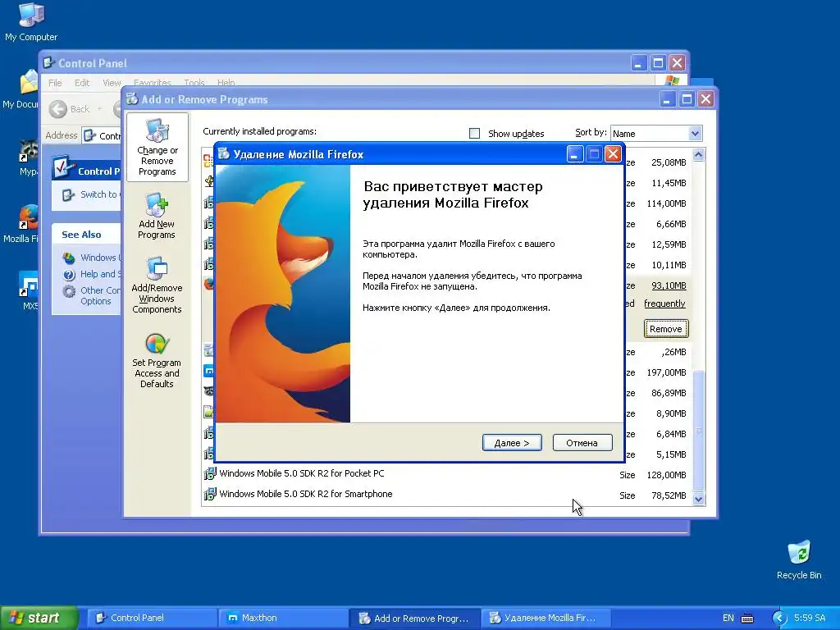840x630 pixels.
Task: Open View menu in Control Panel
Action: click(112, 83)
